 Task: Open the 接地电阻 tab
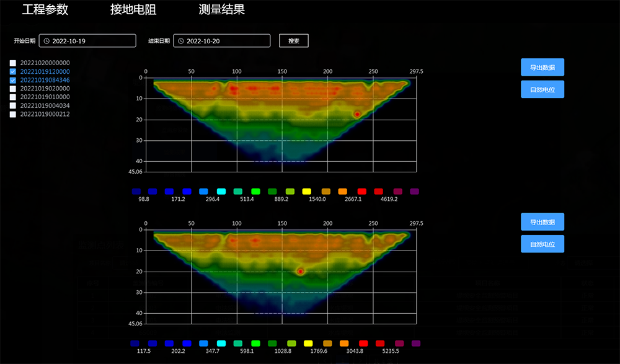pyautogui.click(x=133, y=10)
